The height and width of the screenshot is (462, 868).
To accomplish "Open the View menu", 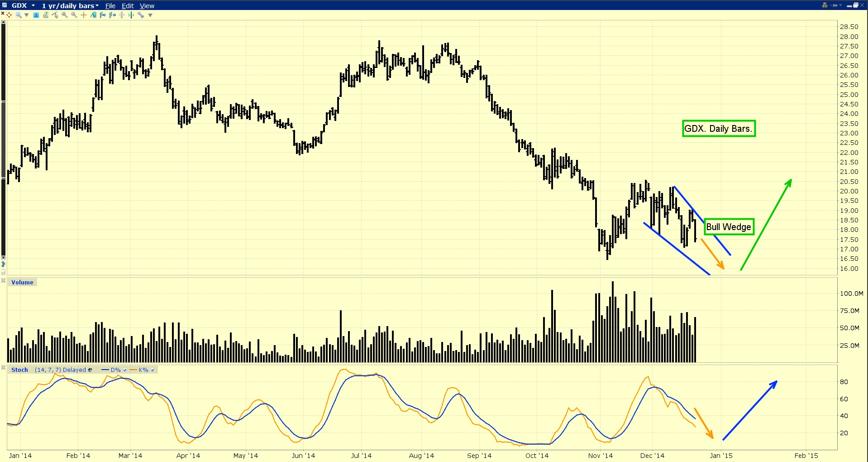I will (147, 6).
